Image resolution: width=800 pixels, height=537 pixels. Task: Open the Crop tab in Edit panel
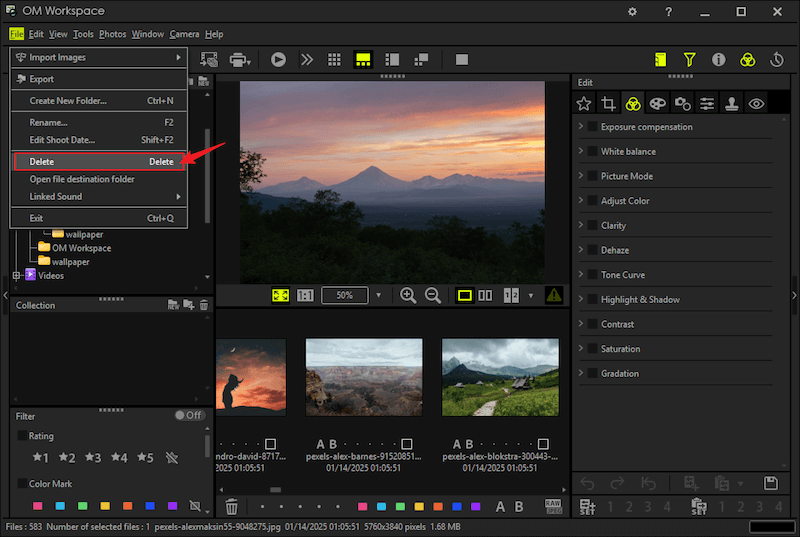pyautogui.click(x=608, y=104)
